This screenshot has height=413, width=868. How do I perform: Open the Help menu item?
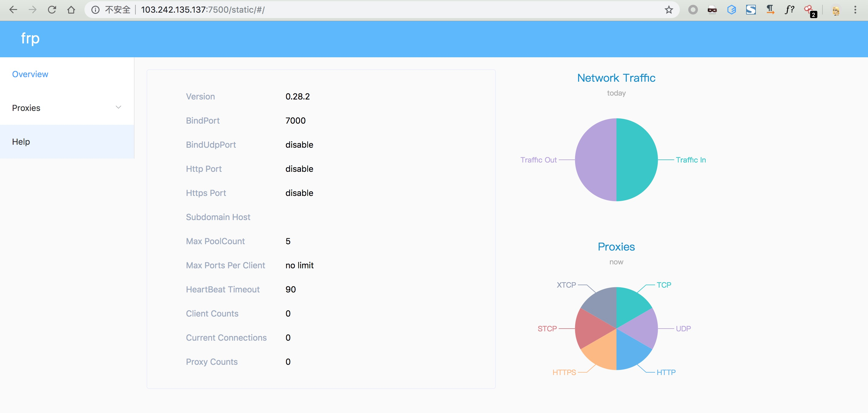coord(21,142)
